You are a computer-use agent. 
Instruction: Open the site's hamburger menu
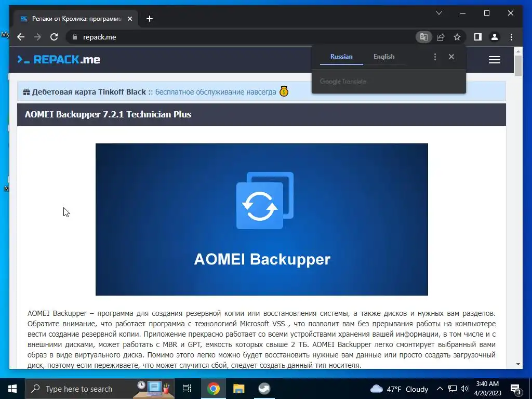point(495,60)
